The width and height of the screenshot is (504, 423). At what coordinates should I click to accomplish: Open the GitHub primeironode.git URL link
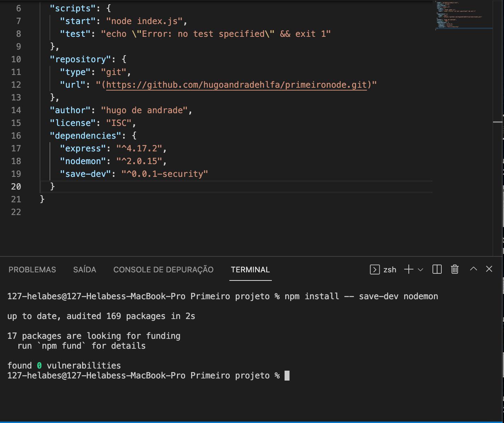click(236, 85)
